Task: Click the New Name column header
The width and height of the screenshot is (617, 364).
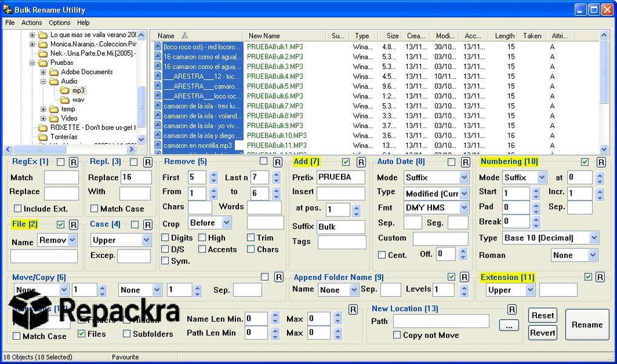Action: coord(285,35)
